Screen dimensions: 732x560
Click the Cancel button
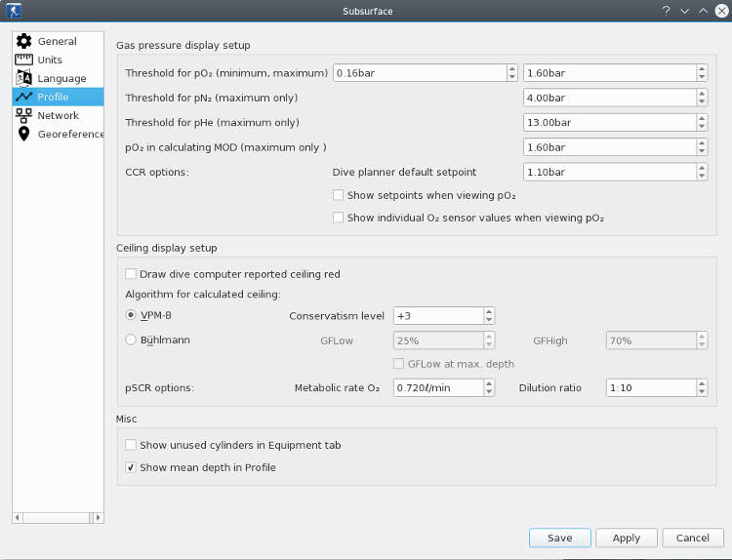coord(692,539)
